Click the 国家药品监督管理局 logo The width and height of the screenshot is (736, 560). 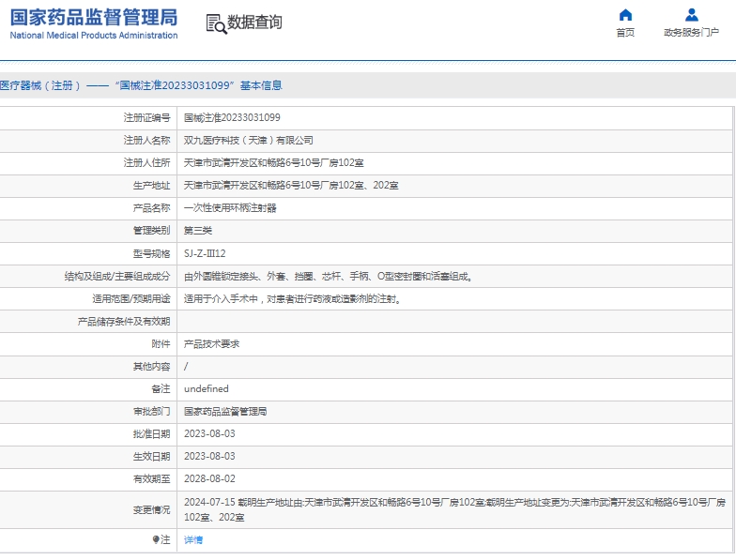click(94, 23)
